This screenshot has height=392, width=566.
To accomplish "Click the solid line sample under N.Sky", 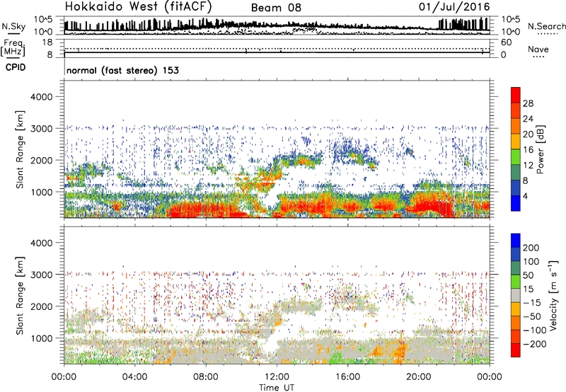I will (x=13, y=34).
